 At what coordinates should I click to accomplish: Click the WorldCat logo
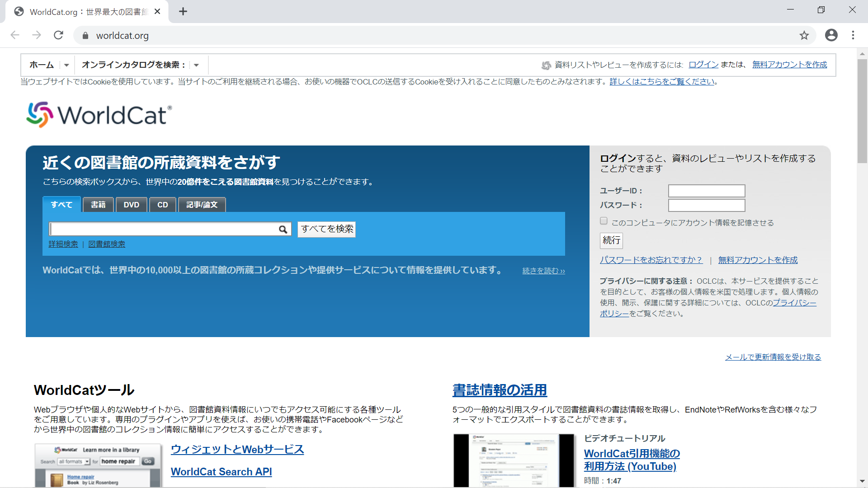pos(99,114)
